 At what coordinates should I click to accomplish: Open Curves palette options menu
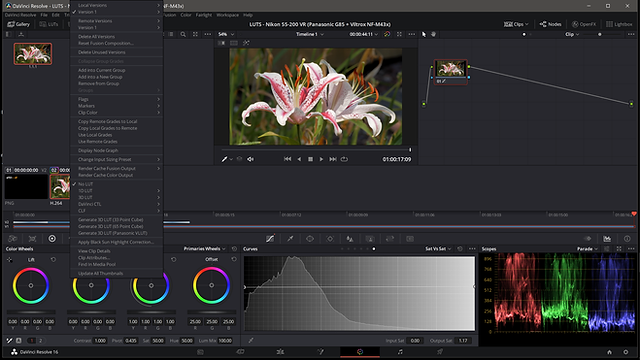click(472, 249)
